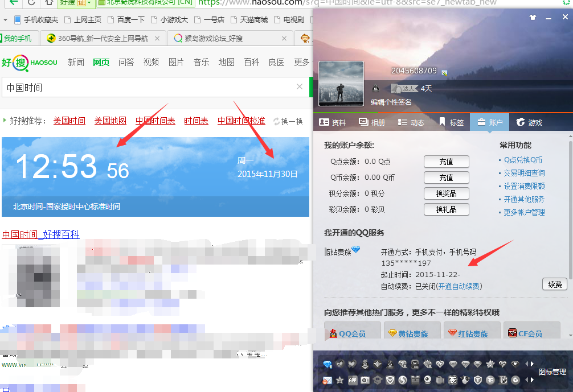This screenshot has height=392, width=573.
Task: Click the QQ profile avatar photo
Action: (x=341, y=84)
